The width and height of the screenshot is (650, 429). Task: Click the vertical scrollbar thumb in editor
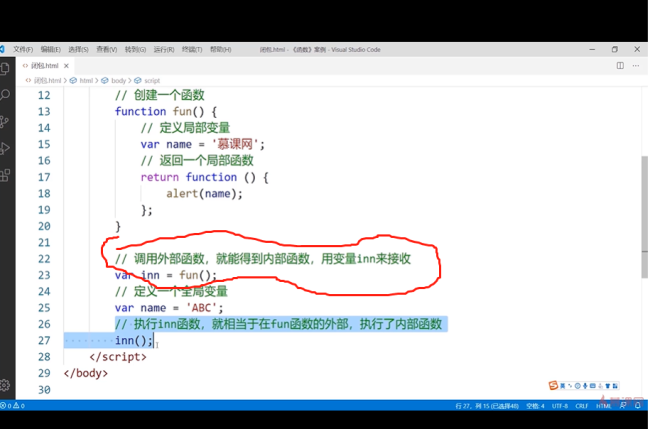645,217
